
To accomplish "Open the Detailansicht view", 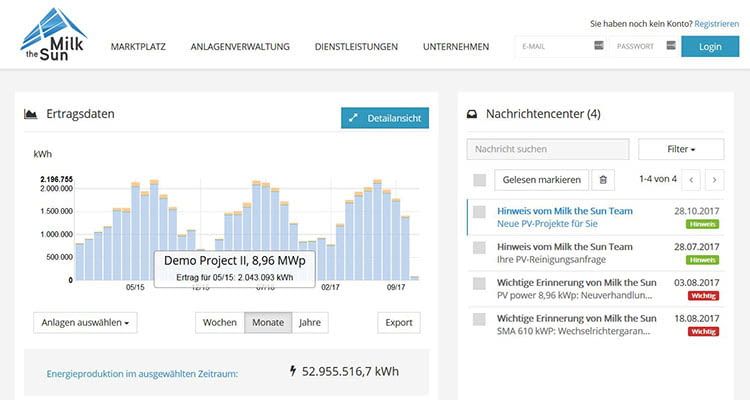I will [385, 118].
